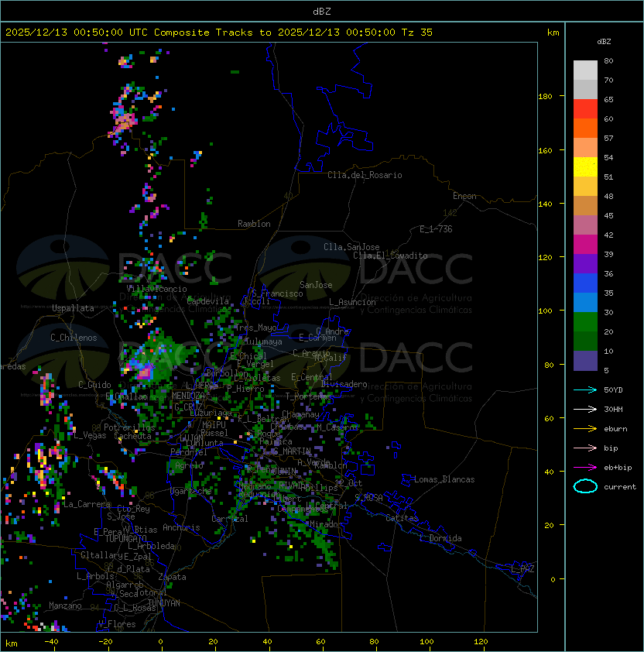The width and height of the screenshot is (644, 652).
Task: Click the Lomas_Blancas place label
Action: pos(444,479)
